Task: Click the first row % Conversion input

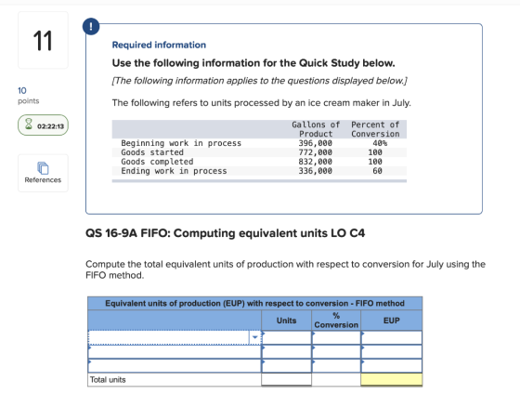Action: pyautogui.click(x=336, y=337)
